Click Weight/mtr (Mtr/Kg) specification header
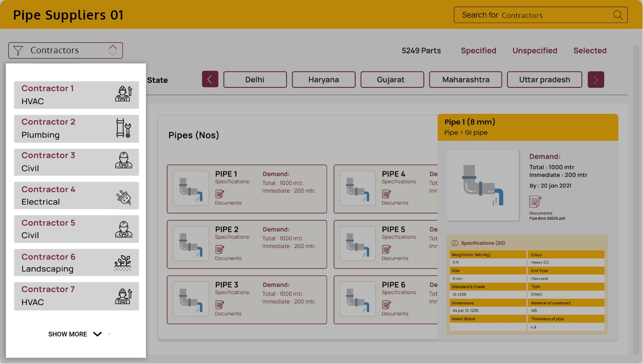643x364 pixels. click(488, 254)
